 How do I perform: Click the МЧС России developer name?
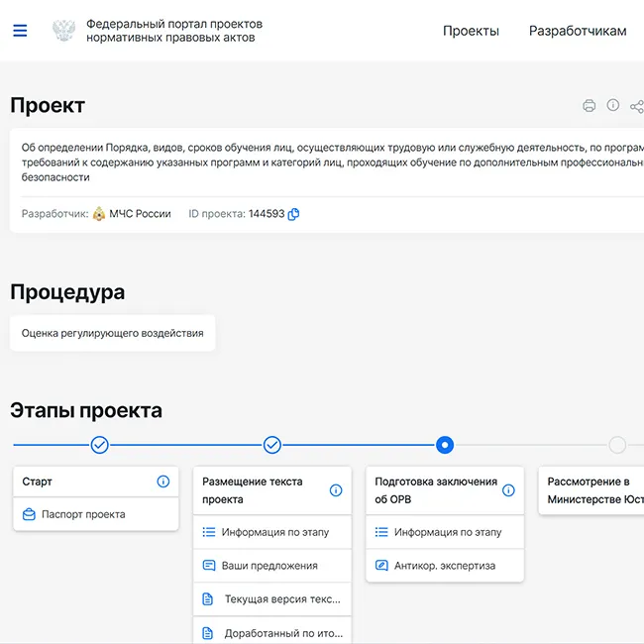pos(140,214)
